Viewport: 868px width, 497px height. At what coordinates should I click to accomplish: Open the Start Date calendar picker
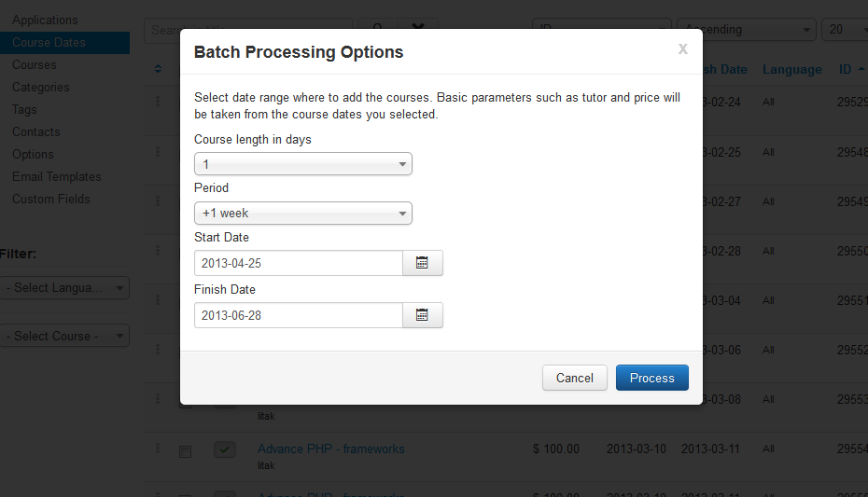(x=422, y=263)
